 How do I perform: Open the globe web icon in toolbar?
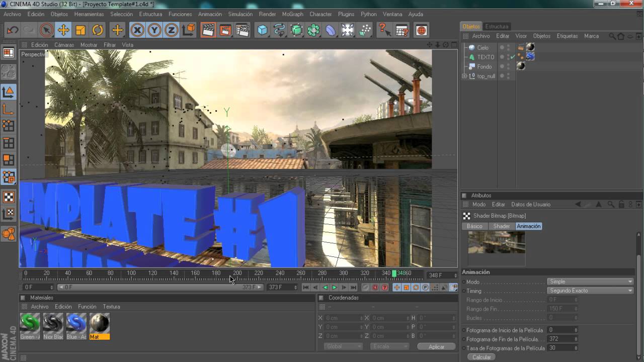coord(422,30)
